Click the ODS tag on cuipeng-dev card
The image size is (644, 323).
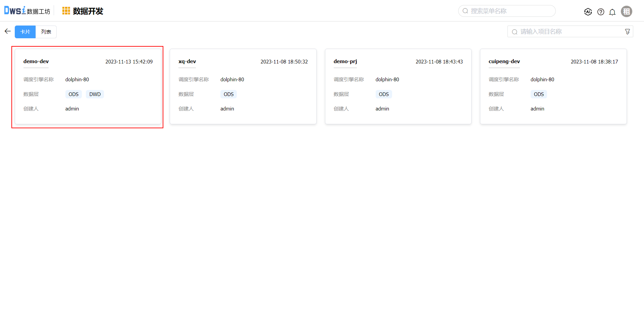point(539,94)
